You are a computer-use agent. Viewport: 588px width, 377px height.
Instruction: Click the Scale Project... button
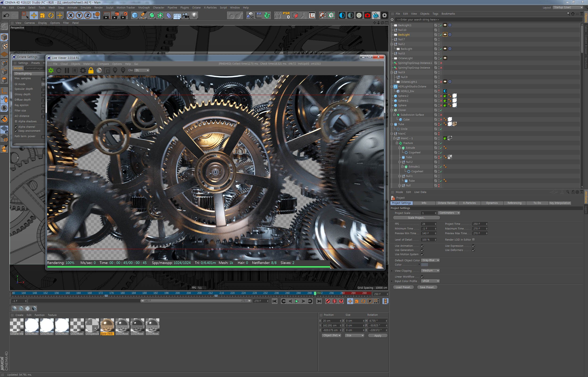pos(416,218)
